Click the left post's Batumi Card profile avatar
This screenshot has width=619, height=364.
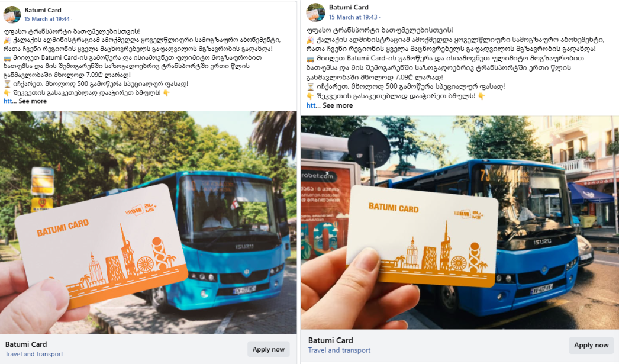tap(12, 14)
